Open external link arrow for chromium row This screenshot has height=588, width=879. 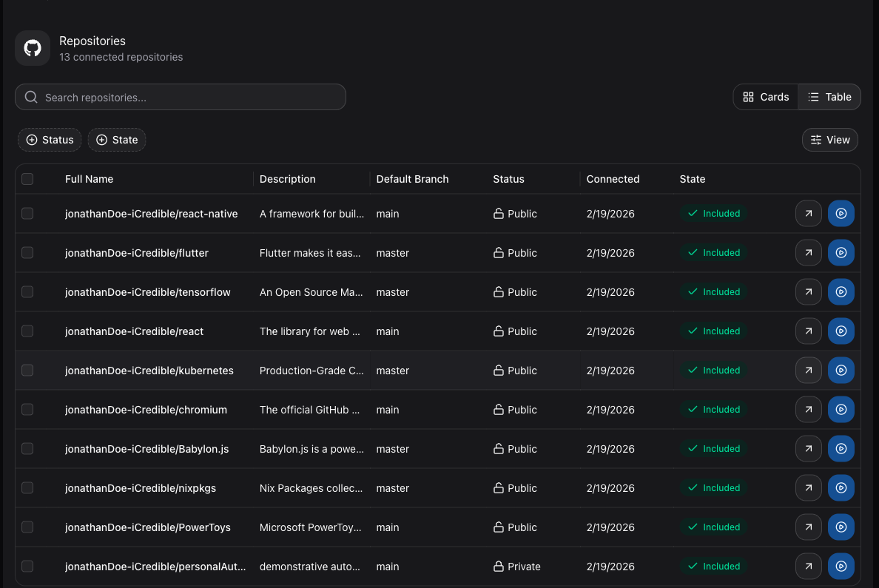click(x=809, y=410)
